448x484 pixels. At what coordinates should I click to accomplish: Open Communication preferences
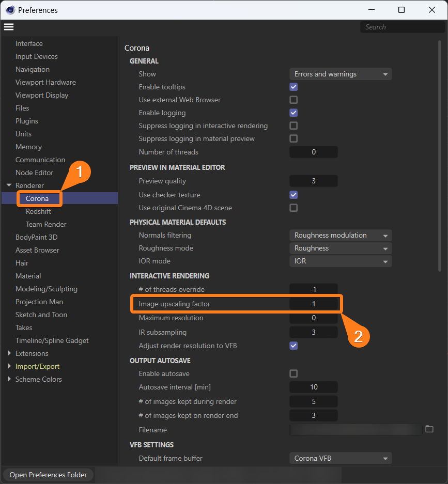[x=40, y=160]
